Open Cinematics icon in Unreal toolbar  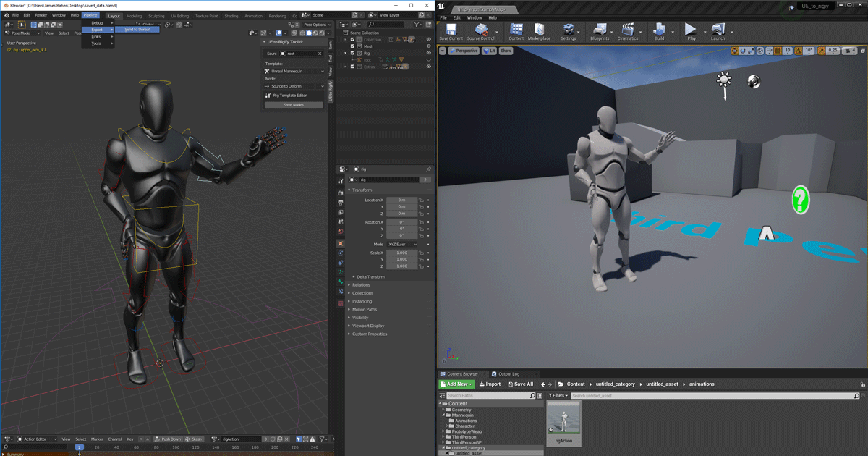pos(628,30)
